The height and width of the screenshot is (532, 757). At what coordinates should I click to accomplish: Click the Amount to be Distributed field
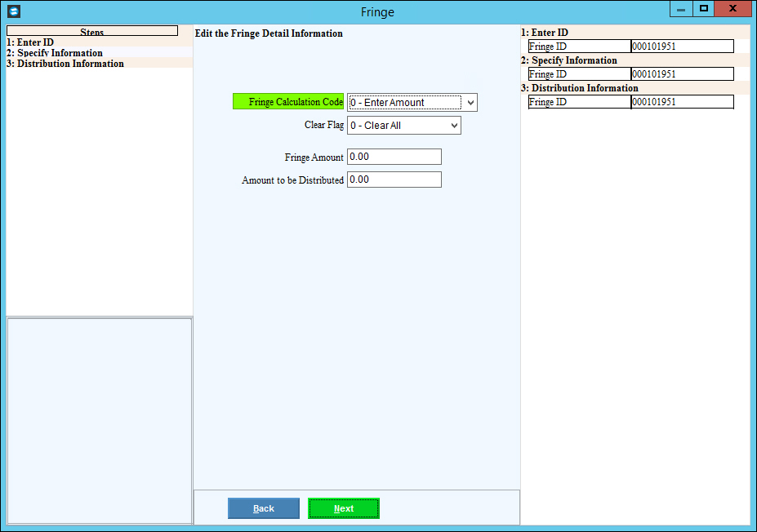394,180
